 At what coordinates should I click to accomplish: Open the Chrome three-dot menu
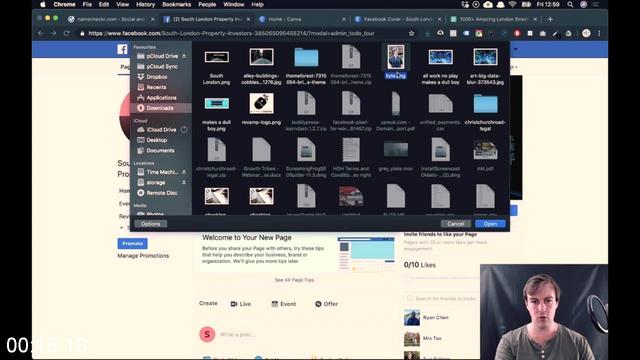pos(599,33)
